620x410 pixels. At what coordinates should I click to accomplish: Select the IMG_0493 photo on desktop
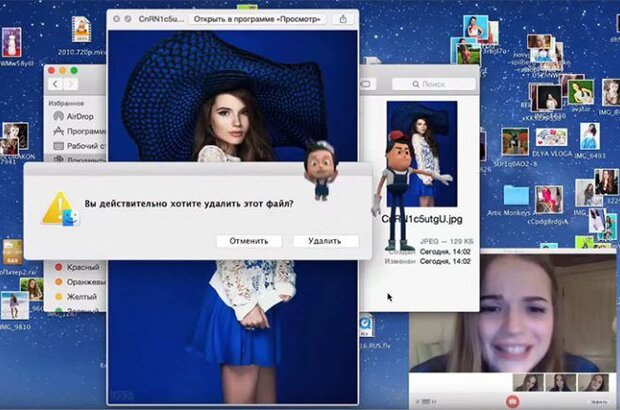(589, 136)
